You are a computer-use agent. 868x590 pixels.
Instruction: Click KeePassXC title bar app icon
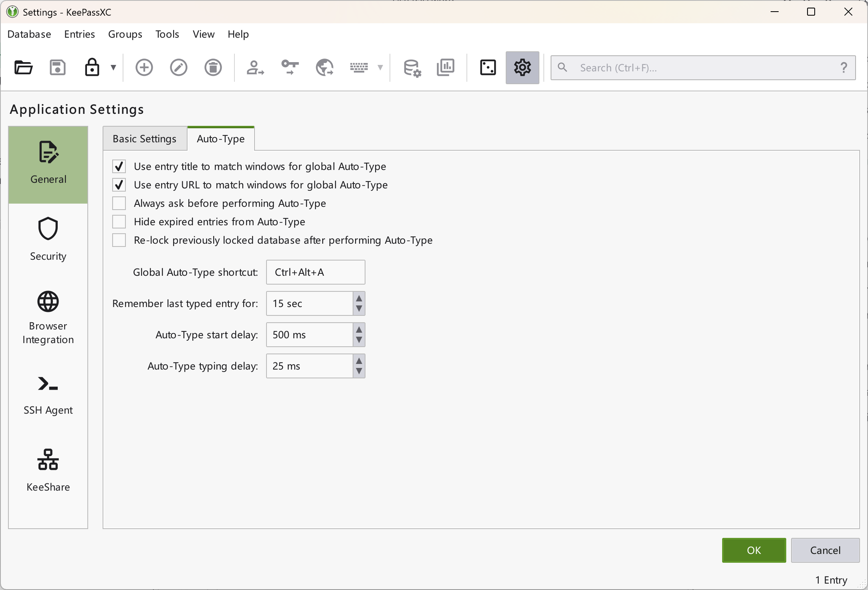12,12
